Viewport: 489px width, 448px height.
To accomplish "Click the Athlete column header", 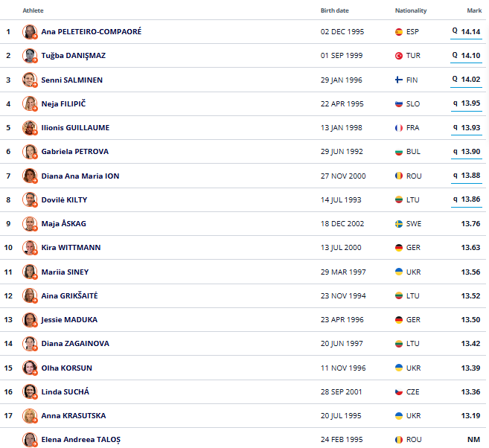I will click(x=33, y=10).
